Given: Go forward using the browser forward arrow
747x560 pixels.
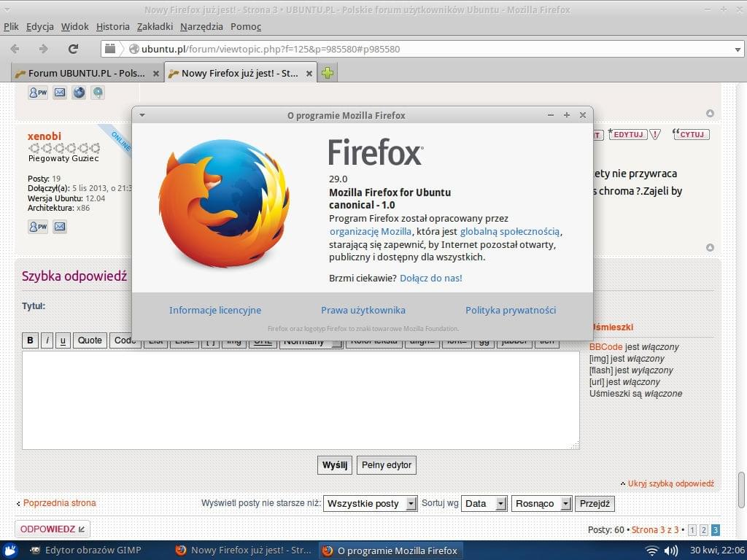Looking at the screenshot, I should tap(43, 49).
